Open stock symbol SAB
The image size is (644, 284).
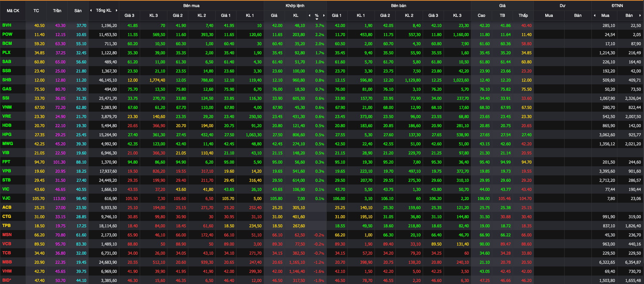(x=7, y=62)
